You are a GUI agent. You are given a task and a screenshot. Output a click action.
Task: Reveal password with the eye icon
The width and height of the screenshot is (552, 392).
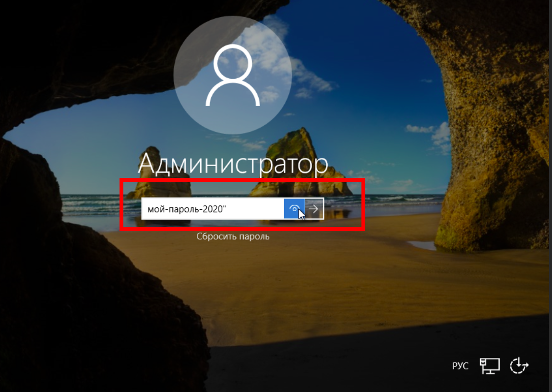click(294, 209)
